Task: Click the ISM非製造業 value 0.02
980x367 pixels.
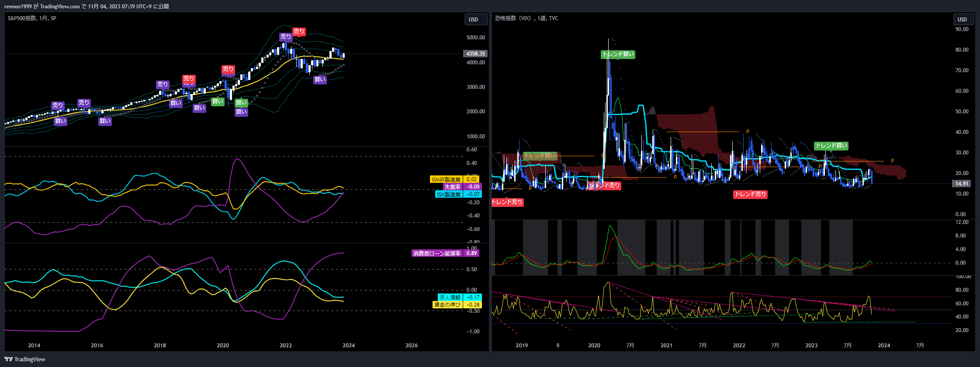Action: [471, 179]
